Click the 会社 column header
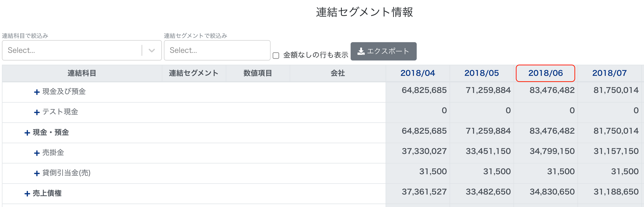The height and width of the screenshot is (207, 644). tap(338, 73)
